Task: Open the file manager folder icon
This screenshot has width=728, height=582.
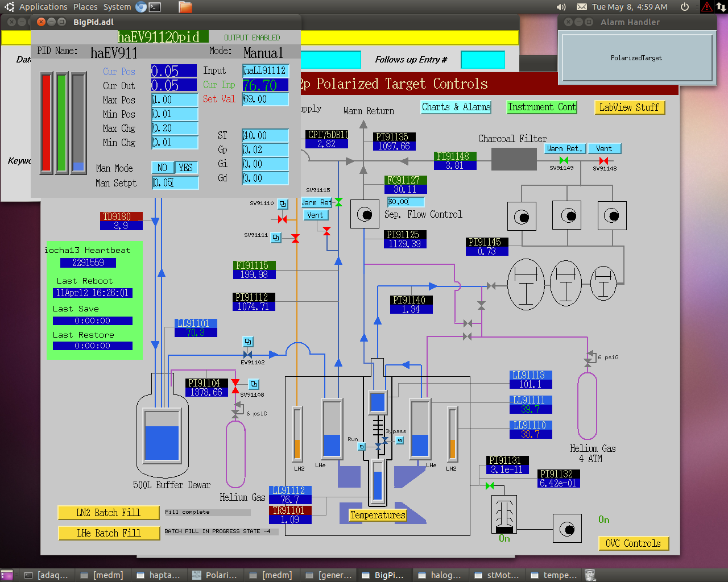Action: click(185, 7)
